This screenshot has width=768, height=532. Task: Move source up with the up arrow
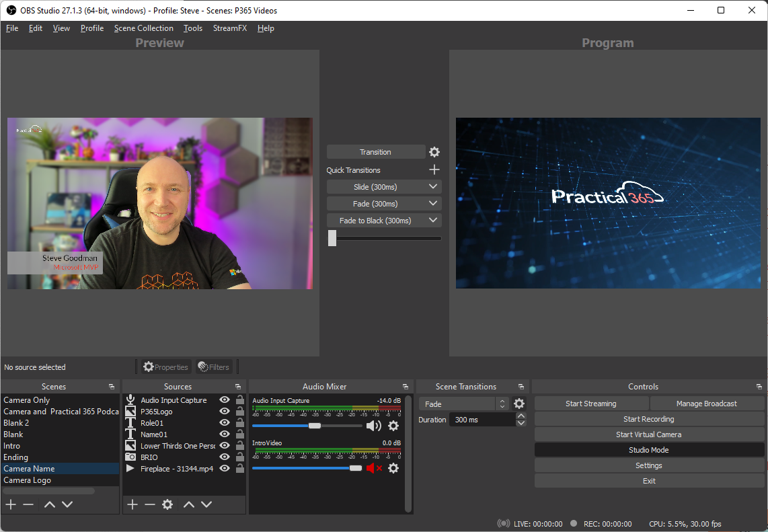point(189,504)
